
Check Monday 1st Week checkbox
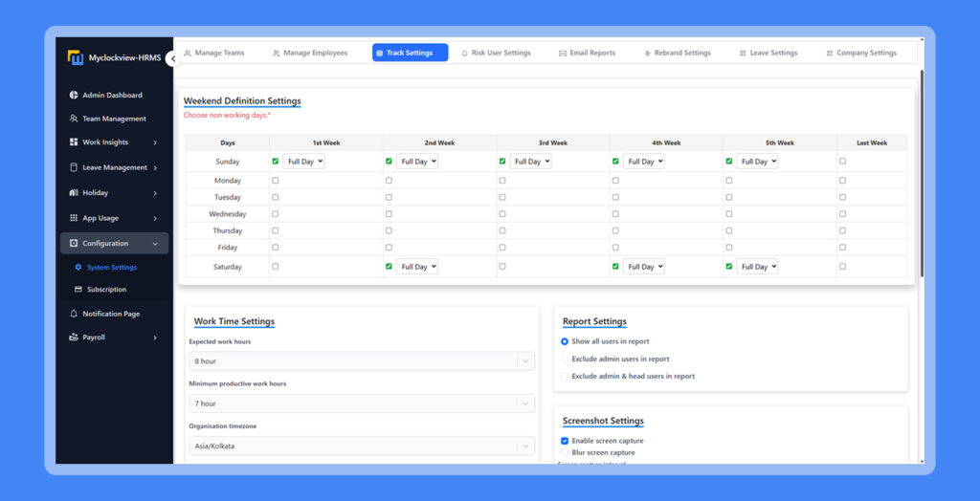[276, 181]
